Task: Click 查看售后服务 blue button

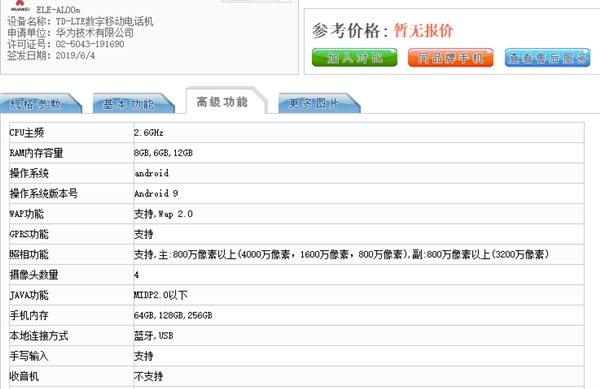Action: click(547, 57)
